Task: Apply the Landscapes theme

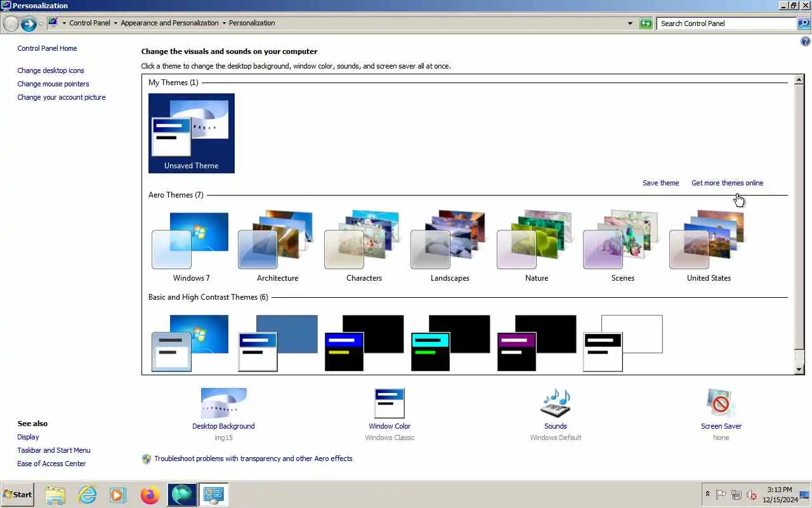Action: [450, 248]
